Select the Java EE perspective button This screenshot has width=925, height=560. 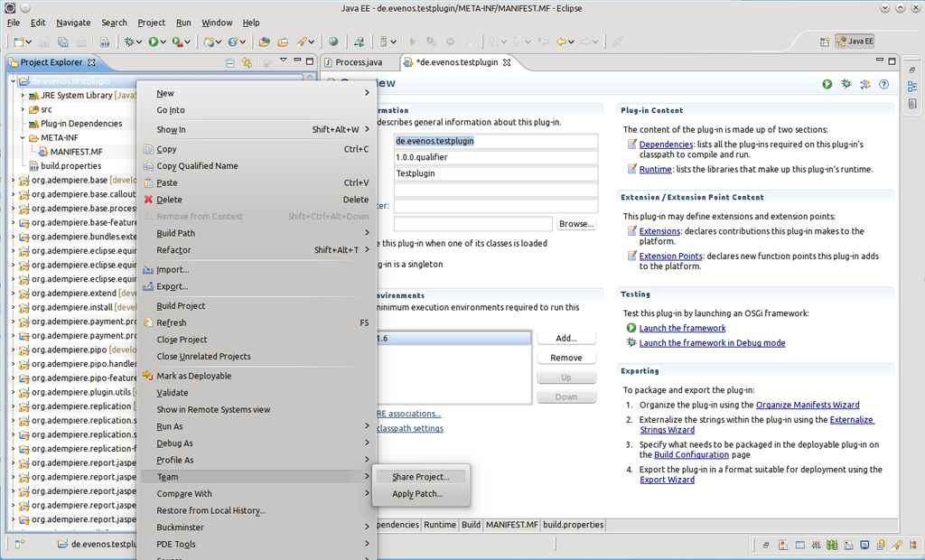[x=855, y=42]
